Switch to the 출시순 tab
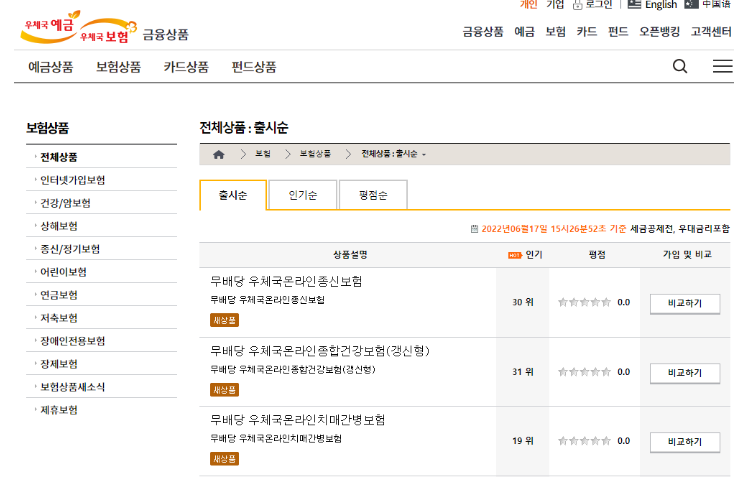The image size is (748, 501). 233,195
